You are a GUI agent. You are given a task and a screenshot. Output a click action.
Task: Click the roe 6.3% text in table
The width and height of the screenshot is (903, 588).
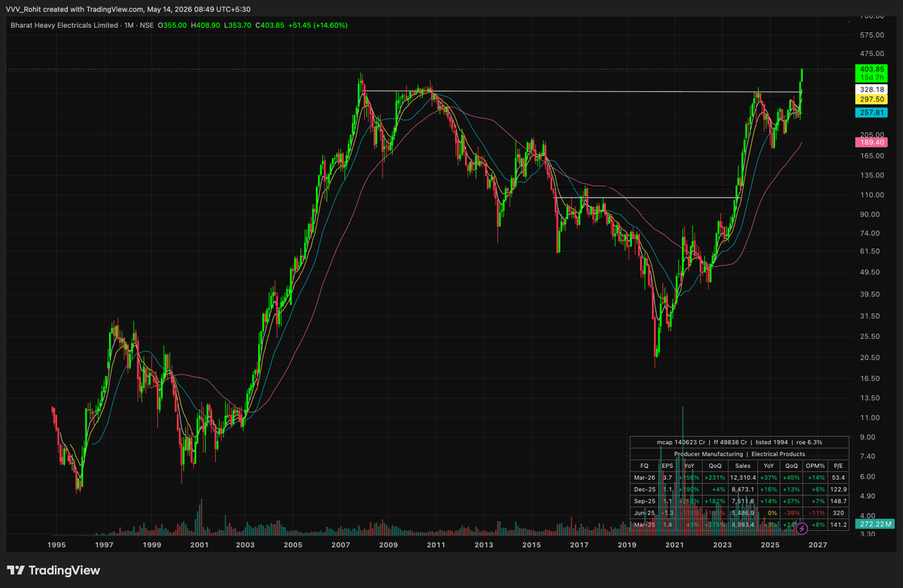pyautogui.click(x=809, y=442)
